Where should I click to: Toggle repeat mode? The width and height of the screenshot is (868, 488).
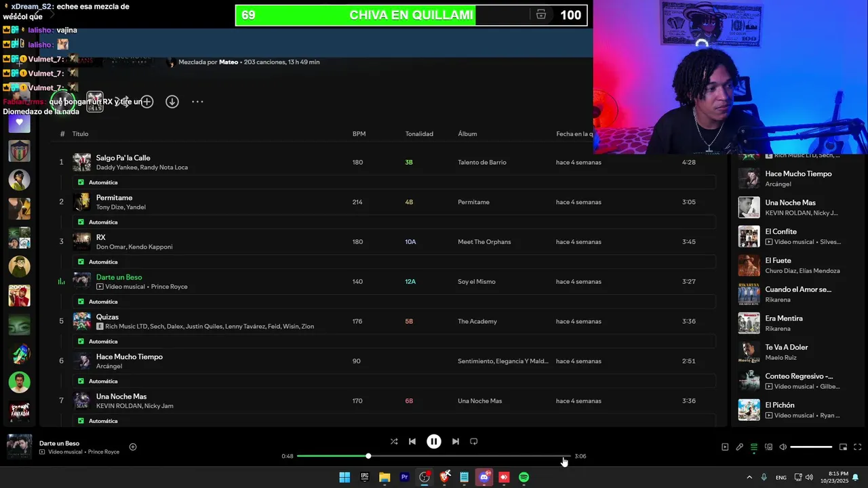[474, 441]
